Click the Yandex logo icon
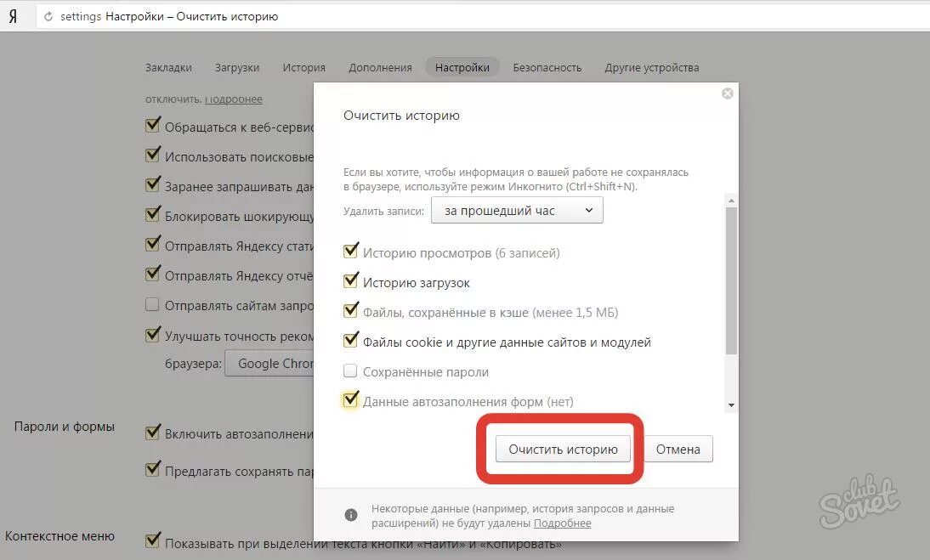This screenshot has height=560, width=930. (x=13, y=17)
